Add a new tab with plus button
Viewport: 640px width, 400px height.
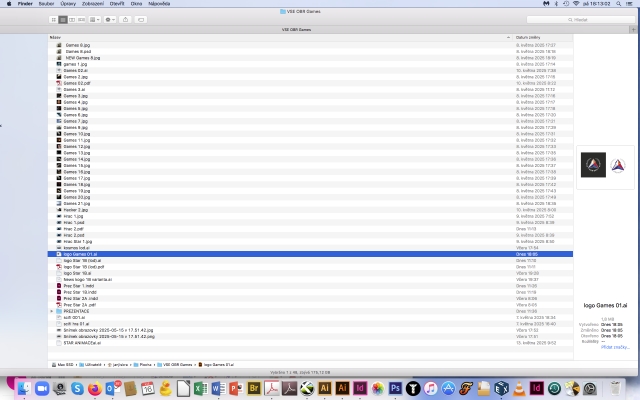tap(633, 29)
